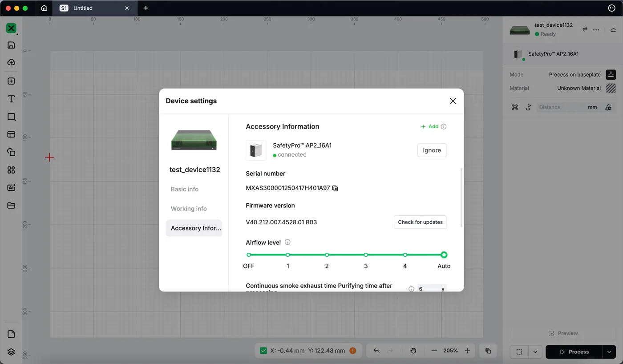Select the hand pan tool

[x=413, y=351]
